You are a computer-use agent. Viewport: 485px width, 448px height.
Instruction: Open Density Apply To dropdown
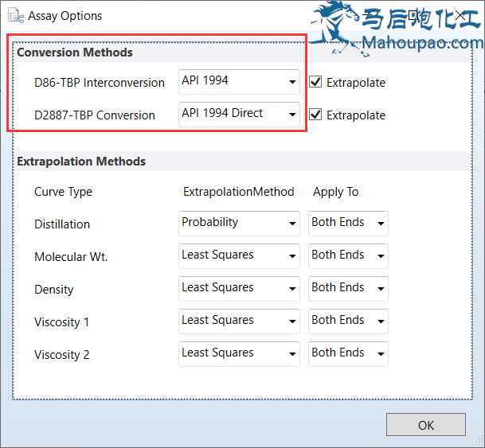coord(348,289)
